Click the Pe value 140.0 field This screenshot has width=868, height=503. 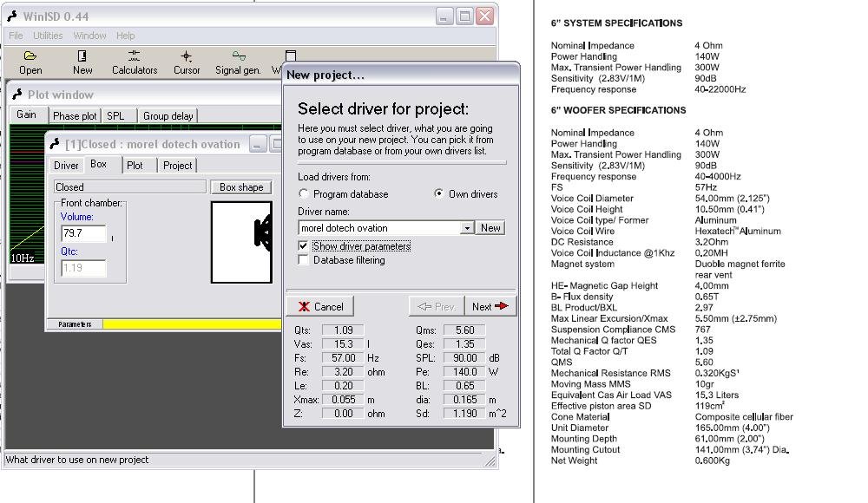pyautogui.click(x=465, y=372)
